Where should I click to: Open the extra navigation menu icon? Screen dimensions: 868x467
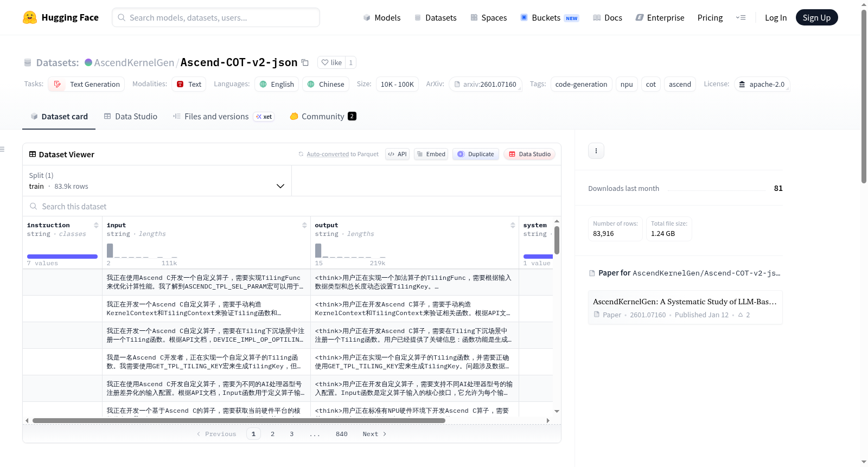(x=741, y=17)
